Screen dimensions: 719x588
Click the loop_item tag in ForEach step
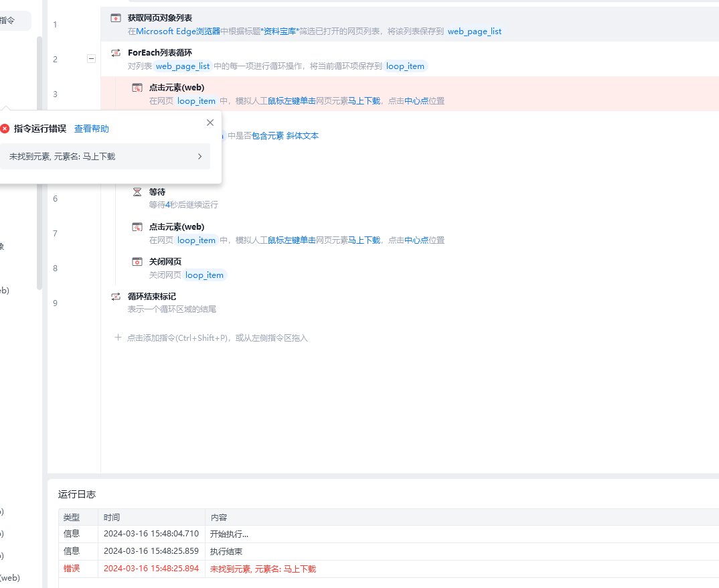tap(405, 66)
